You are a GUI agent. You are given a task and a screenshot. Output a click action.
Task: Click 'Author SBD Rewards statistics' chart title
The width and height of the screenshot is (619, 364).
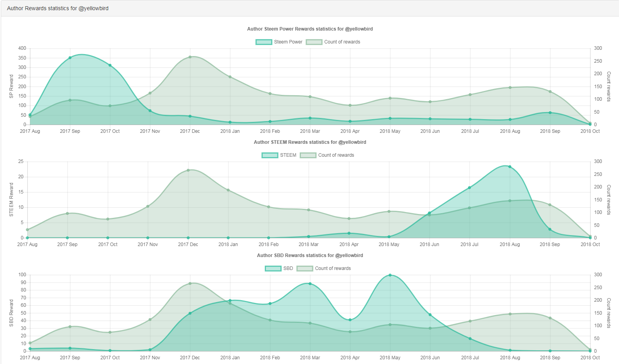(x=310, y=255)
